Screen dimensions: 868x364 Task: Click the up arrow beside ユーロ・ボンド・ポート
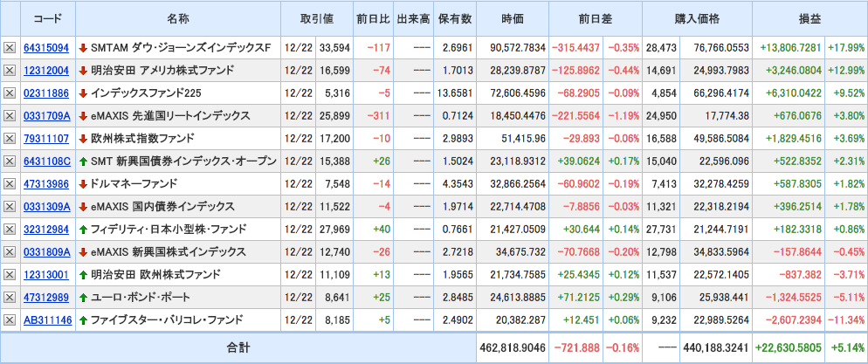pyautogui.click(x=83, y=297)
